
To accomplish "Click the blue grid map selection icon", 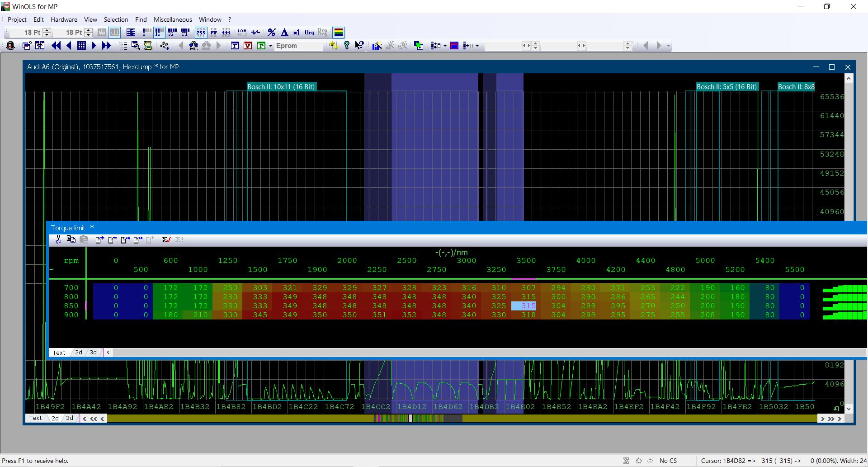I will [x=81, y=45].
